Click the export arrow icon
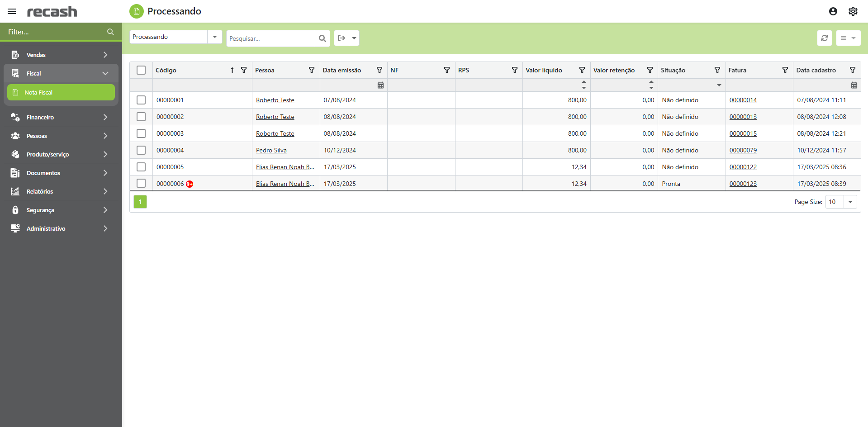The image size is (868, 427). pos(342,38)
